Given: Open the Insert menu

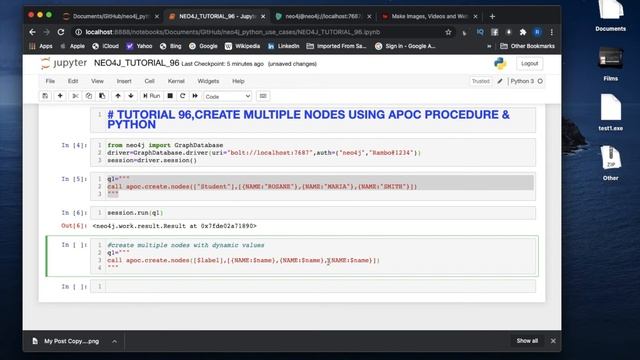Looking at the screenshot, I should (124, 81).
